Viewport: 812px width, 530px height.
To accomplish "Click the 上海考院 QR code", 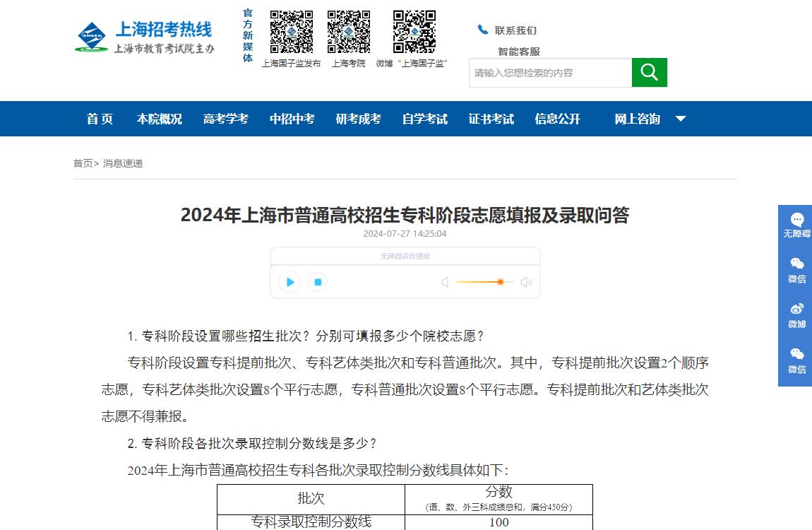I will [x=347, y=32].
